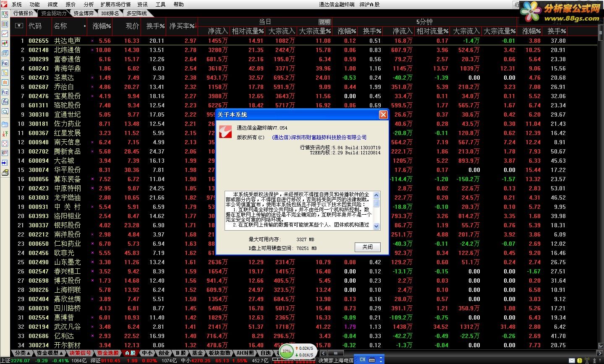Click the horizontal scrollbar thumb at bottom
This screenshot has height=364, width=604.
coord(335,353)
